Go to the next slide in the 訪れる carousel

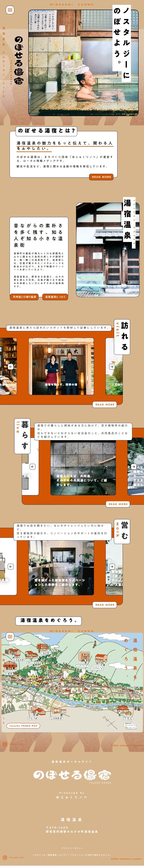[x=112, y=367]
